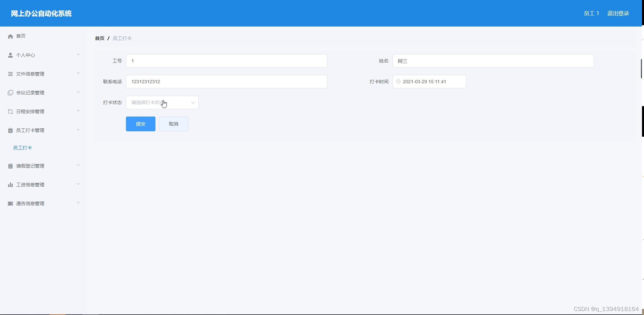This screenshot has height=315, width=644.
Task: Click the 网上办公自动化系统 title
Action: [x=41, y=13]
